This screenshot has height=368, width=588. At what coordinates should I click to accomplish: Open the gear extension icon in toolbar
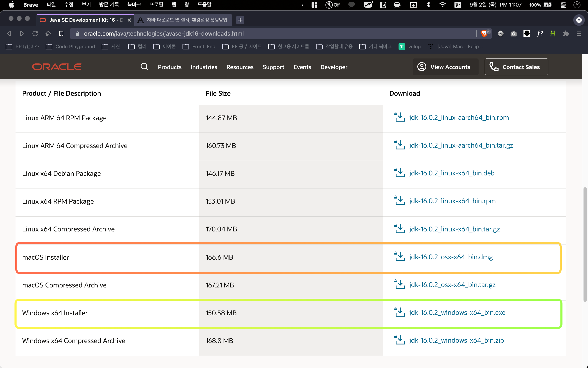coord(501,34)
